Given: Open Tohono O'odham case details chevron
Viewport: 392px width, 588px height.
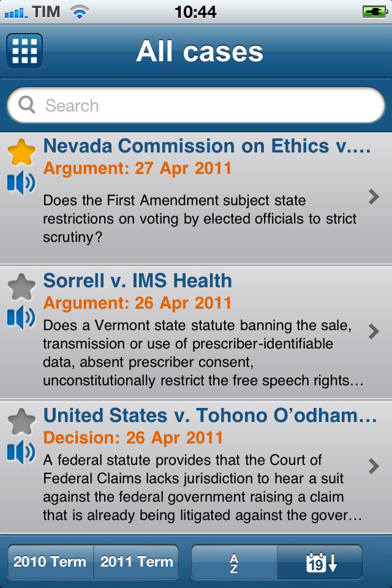Looking at the screenshot, I should pyautogui.click(x=374, y=466).
